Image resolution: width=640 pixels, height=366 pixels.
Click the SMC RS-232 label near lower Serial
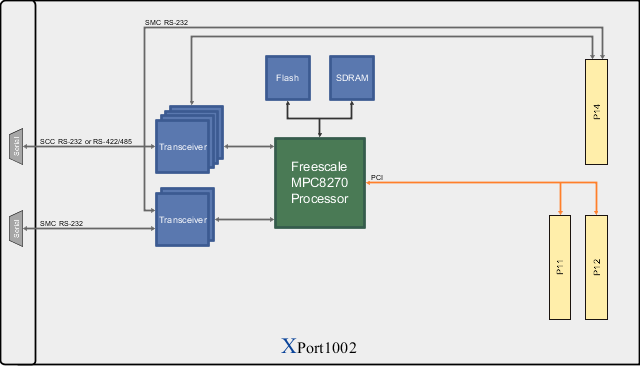tap(61, 224)
